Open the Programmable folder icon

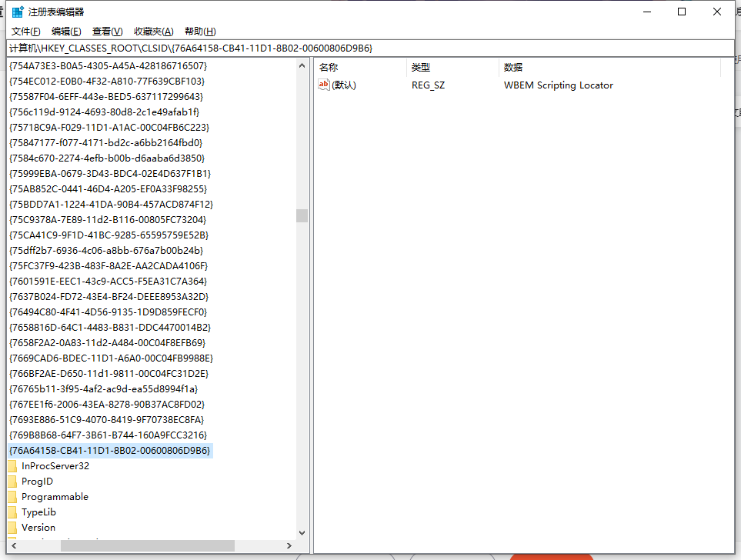click(12, 497)
